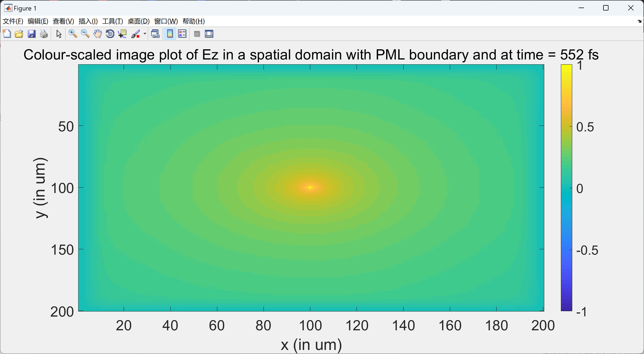Click the colorbar gradient strip
Image resolution: width=644 pixels, height=354 pixels.
point(566,188)
